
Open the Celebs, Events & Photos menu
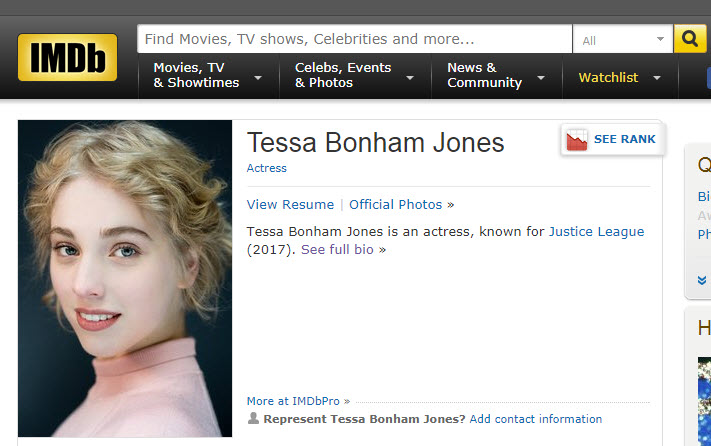355,76
